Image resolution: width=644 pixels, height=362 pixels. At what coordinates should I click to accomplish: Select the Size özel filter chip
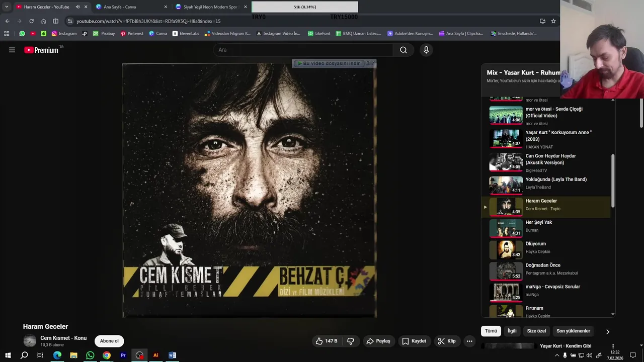536,331
